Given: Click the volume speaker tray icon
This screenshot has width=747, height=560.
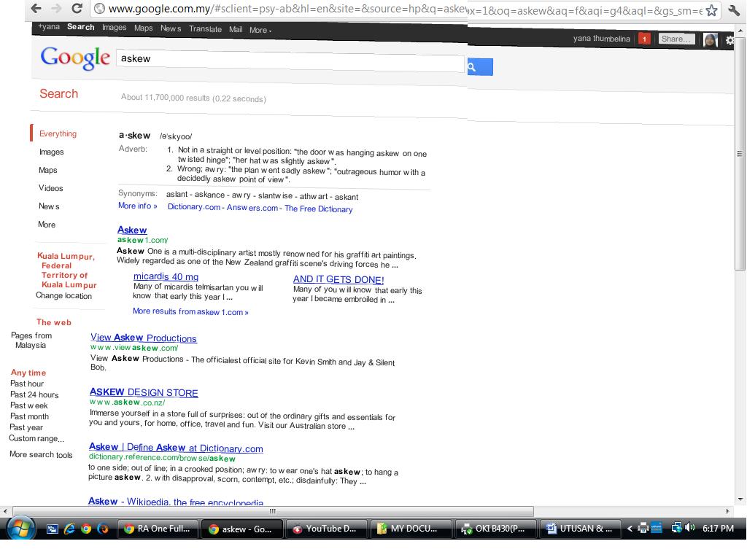Looking at the screenshot, I should (689, 528).
